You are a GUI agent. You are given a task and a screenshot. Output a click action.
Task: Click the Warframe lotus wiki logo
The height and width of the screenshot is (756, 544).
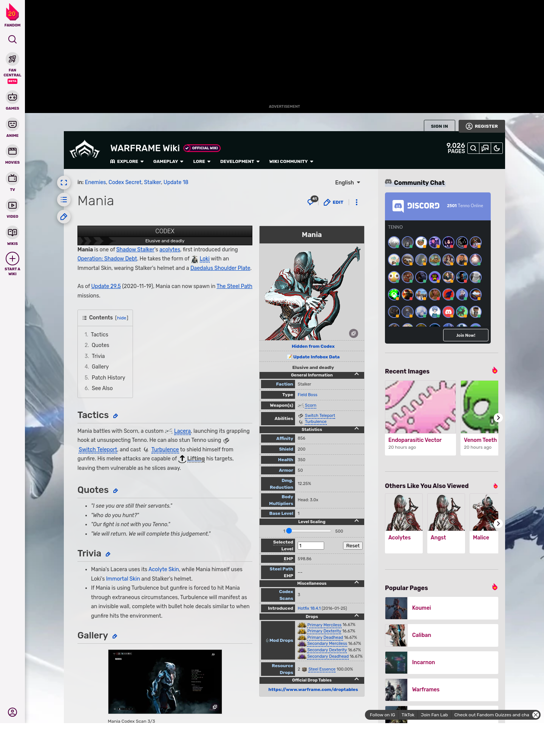[85, 150]
